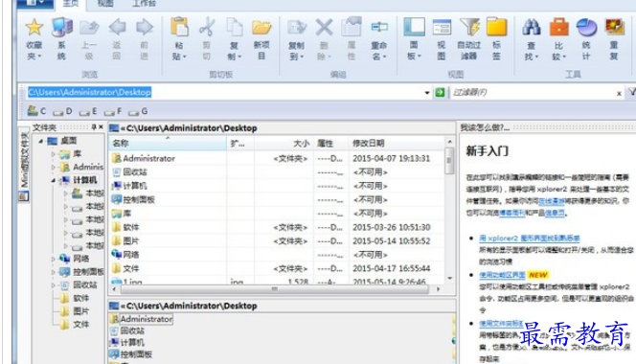Image resolution: width=636 pixels, height=364 pixels.
Task: Sort by the 修改日期 column header
Action: 397,144
